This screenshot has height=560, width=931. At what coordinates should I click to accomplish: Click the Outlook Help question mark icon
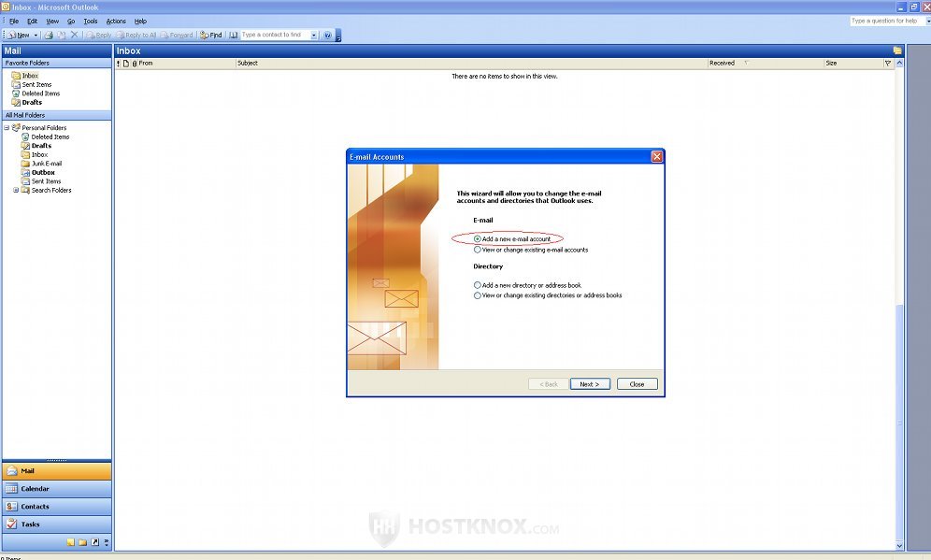(x=327, y=35)
